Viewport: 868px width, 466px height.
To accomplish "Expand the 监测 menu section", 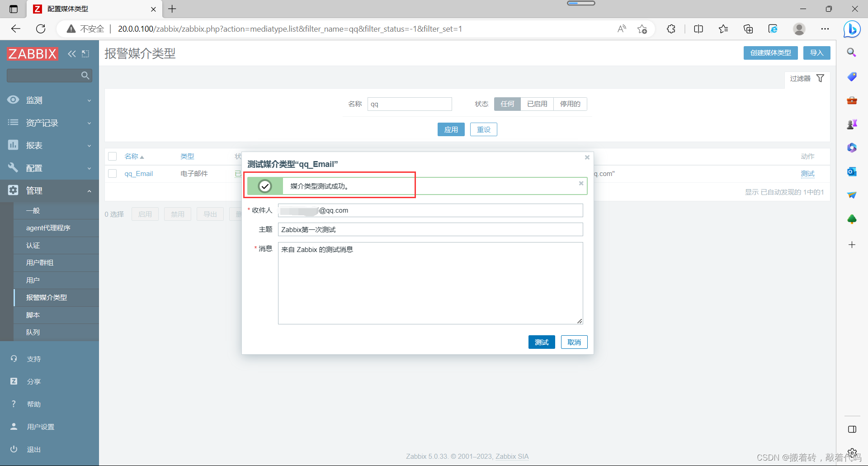I will 49,100.
